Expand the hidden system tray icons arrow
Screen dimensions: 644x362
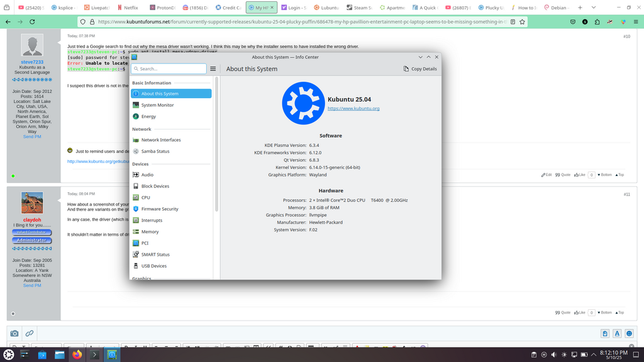[594, 354]
